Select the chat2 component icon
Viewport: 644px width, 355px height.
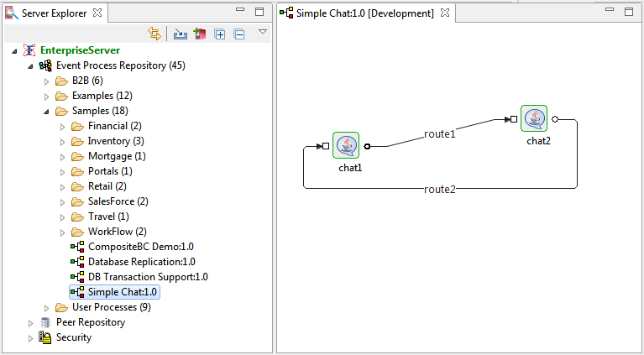pos(534,118)
